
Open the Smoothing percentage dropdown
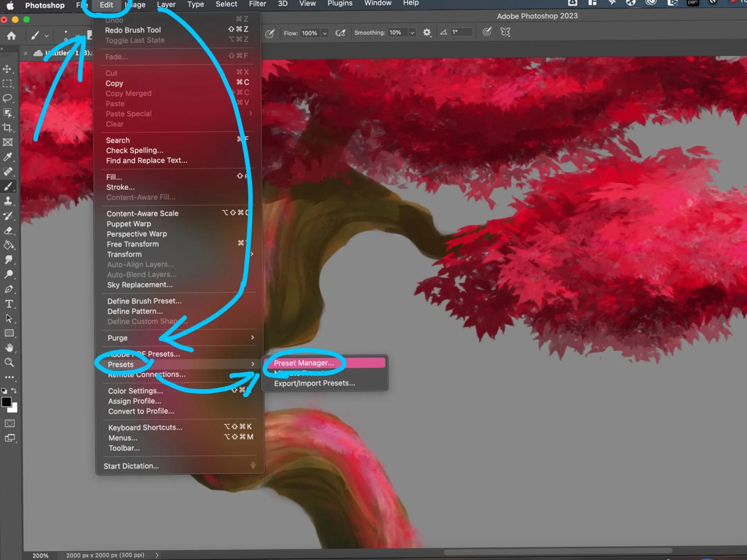point(412,32)
